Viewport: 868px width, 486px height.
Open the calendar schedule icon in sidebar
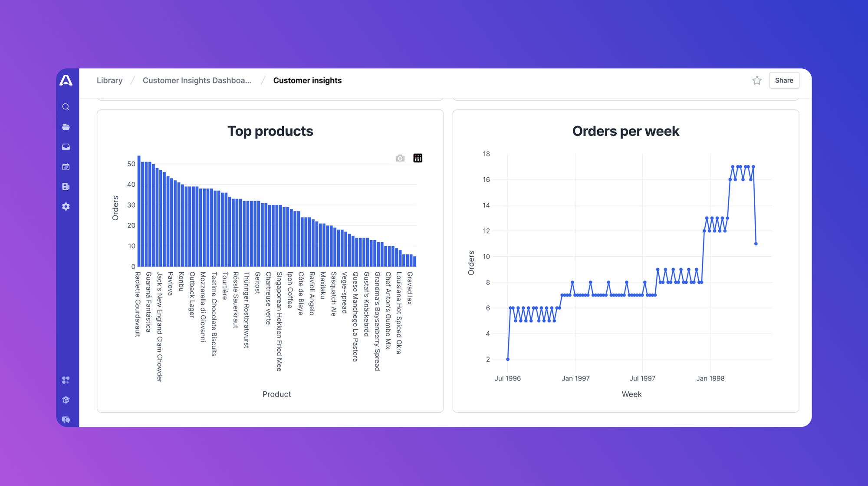[66, 167]
